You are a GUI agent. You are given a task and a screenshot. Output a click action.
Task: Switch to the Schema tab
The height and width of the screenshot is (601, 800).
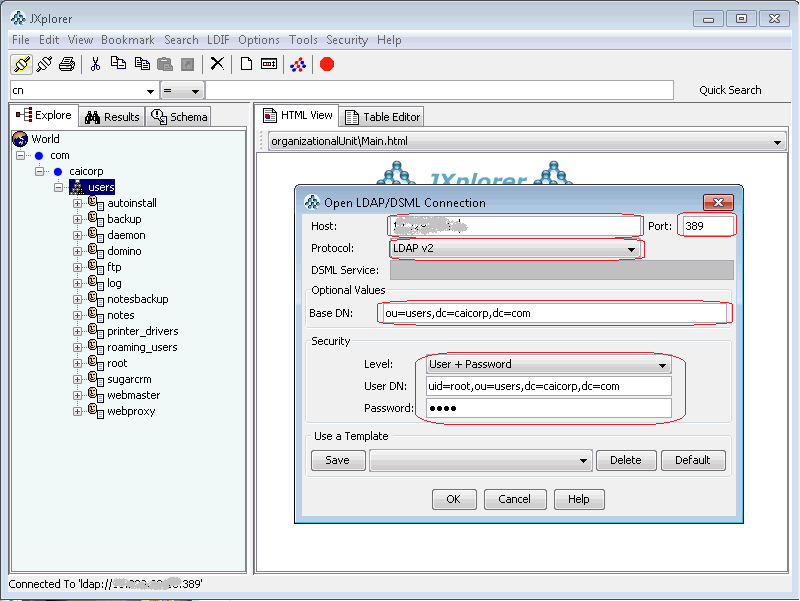(x=179, y=117)
